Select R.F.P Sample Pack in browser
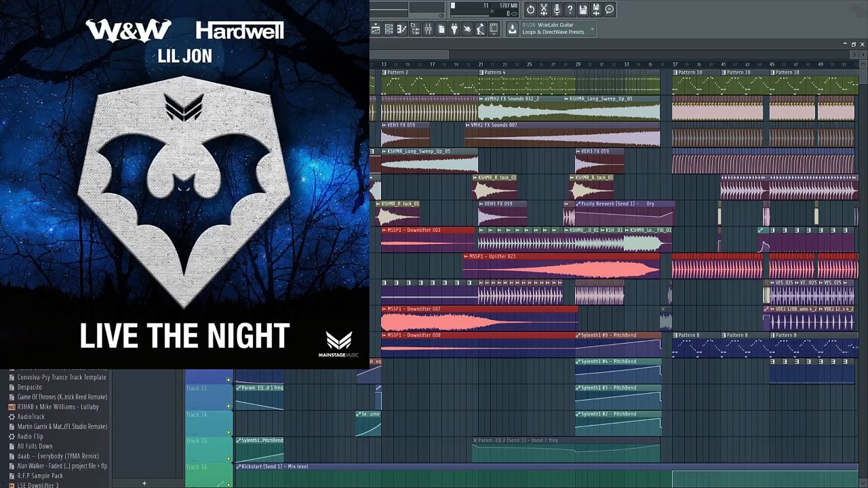 pos(40,476)
